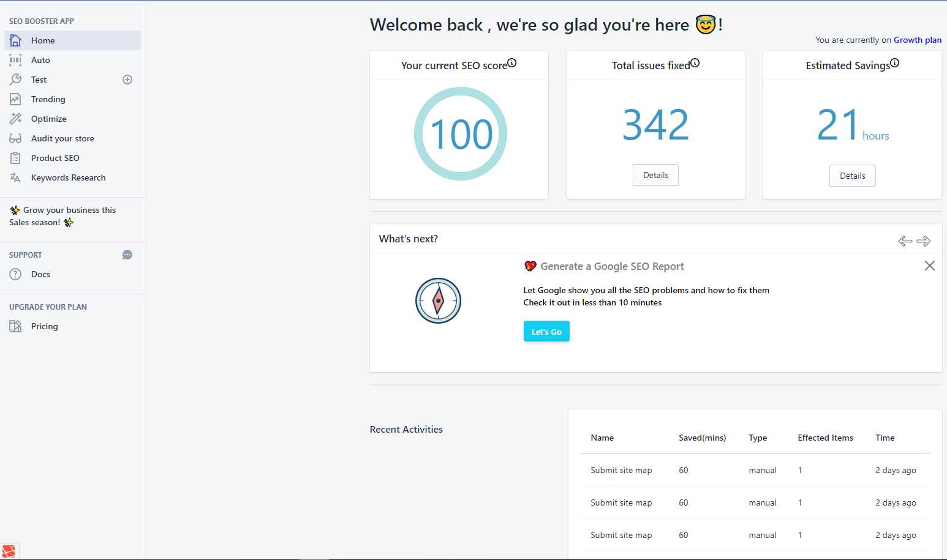This screenshot has height=560, width=947.
Task: Open the Optimize menu item
Action: 72,119
